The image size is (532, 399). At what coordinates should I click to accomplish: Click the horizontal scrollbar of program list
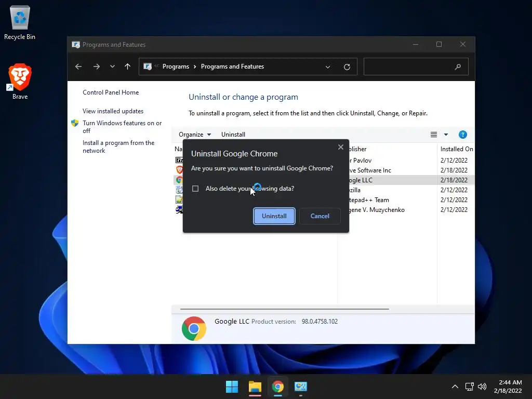284,309
